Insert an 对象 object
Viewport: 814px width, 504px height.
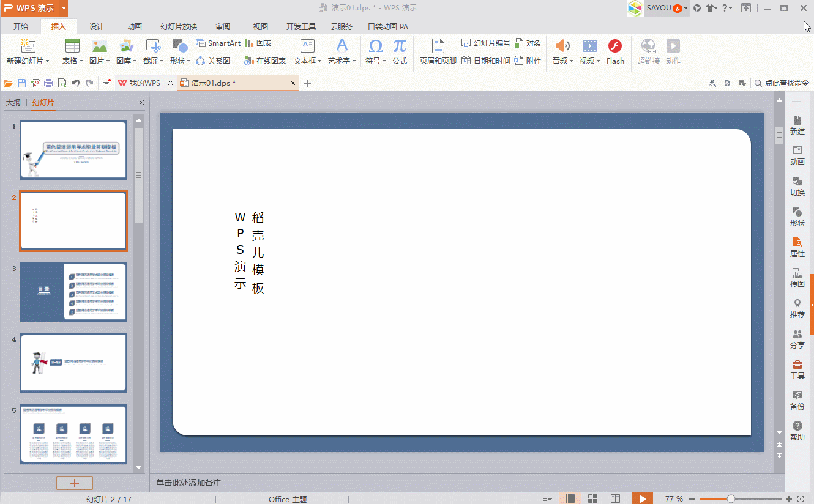point(528,43)
